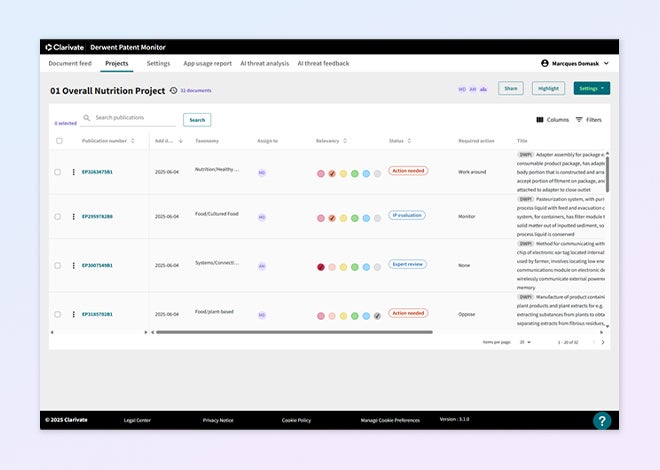Image resolution: width=660 pixels, height=470 pixels.
Task: Select green relevancy dot for EP3163475B1
Action: coord(354,173)
